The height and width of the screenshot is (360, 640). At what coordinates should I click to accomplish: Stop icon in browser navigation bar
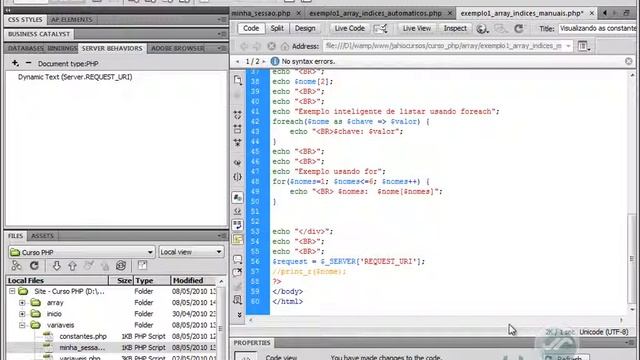pos(271,46)
